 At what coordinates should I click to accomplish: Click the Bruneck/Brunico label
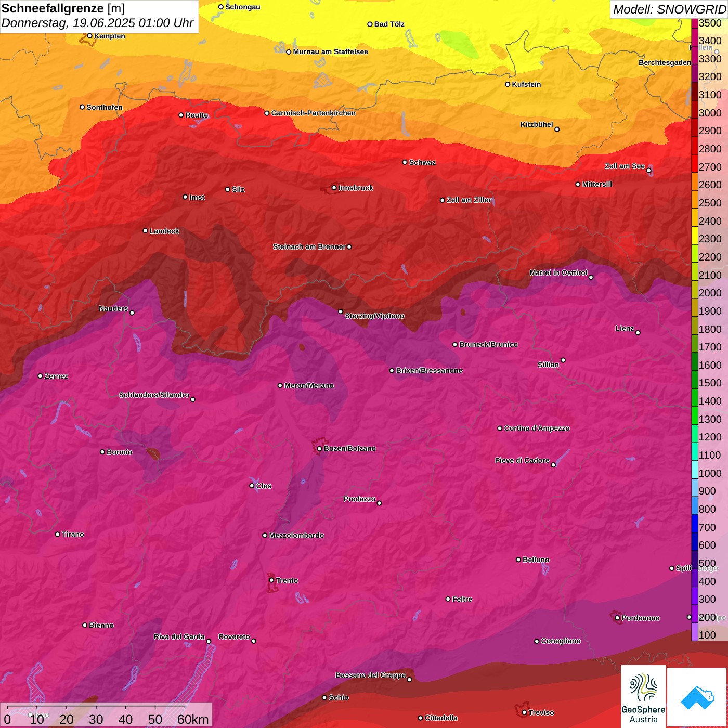[488, 344]
